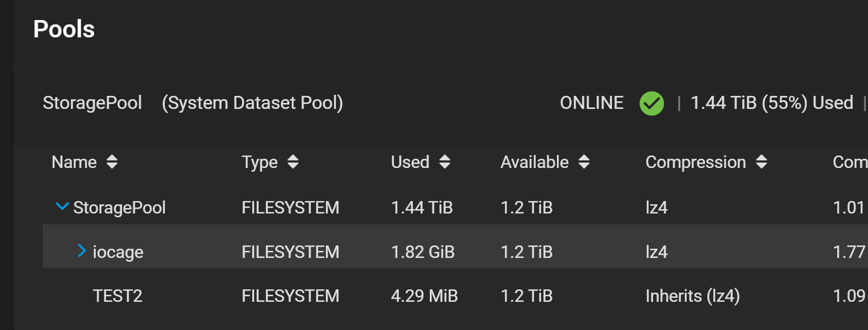Sort datasets by Name column arrows
The height and width of the screenshot is (330, 868).
tap(112, 161)
